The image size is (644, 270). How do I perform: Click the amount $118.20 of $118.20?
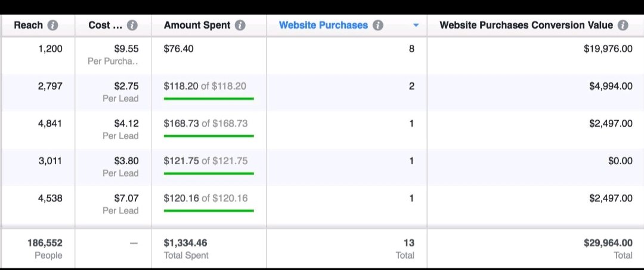coord(205,86)
